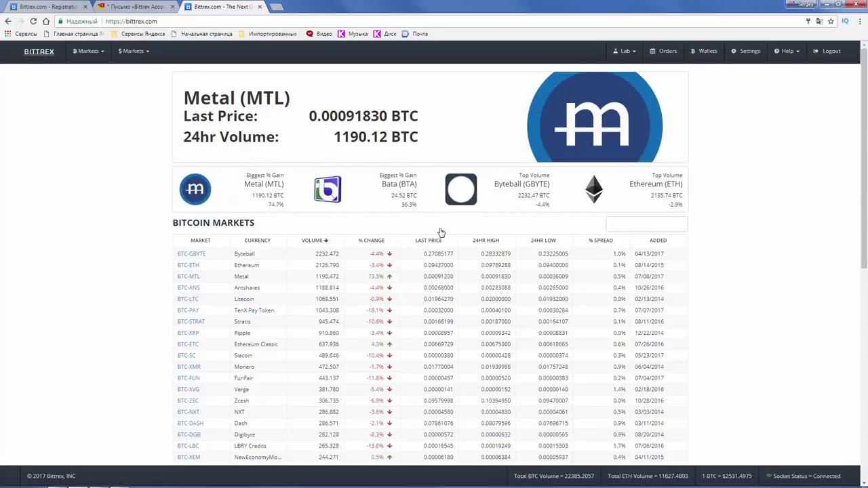Image resolution: width=868 pixels, height=488 pixels.
Task: Open the BTC-PAY market
Action: click(x=188, y=310)
